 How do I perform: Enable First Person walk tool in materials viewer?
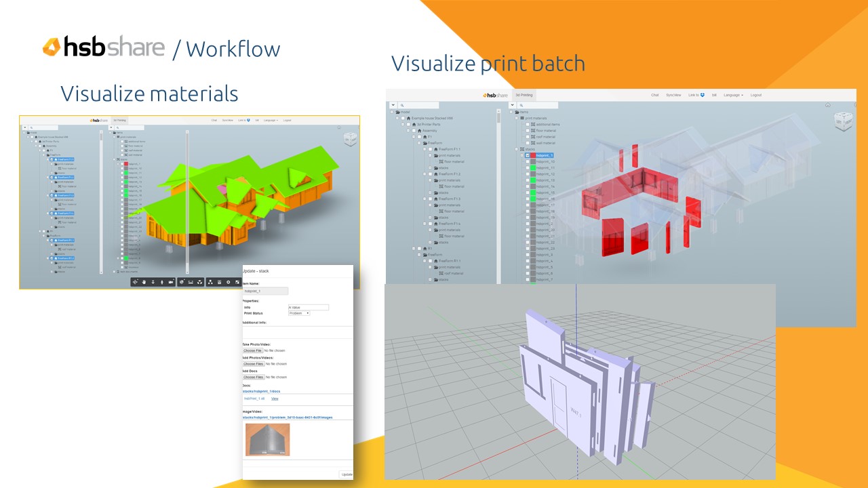[x=162, y=282]
